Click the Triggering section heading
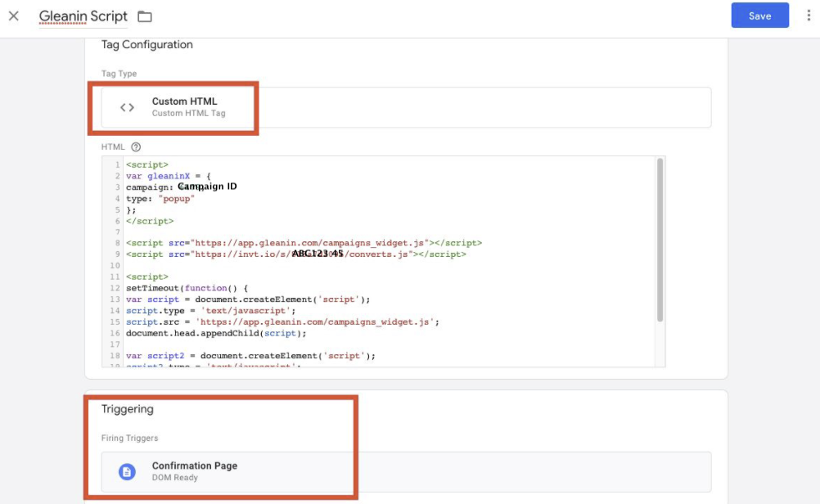The width and height of the screenshot is (820, 504). pos(128,409)
